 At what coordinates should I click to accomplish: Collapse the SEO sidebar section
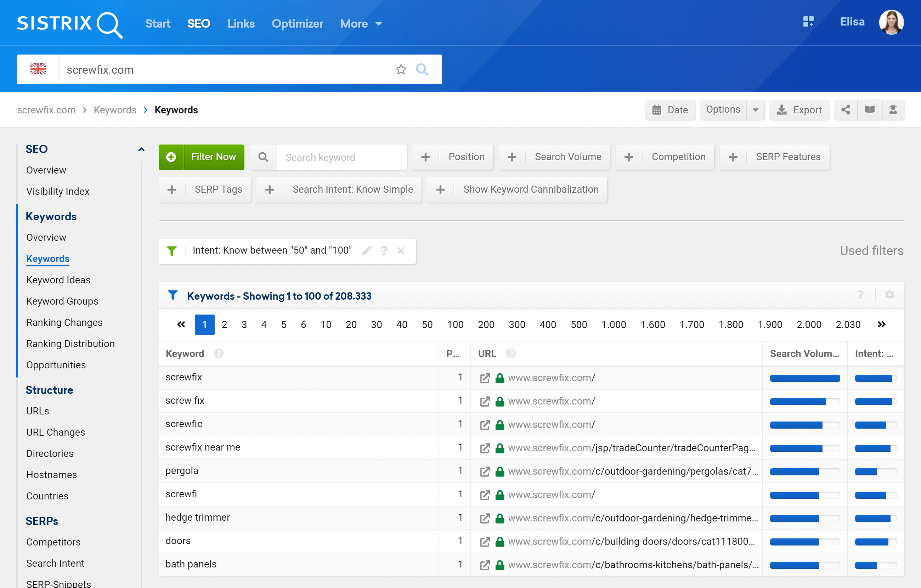click(141, 149)
